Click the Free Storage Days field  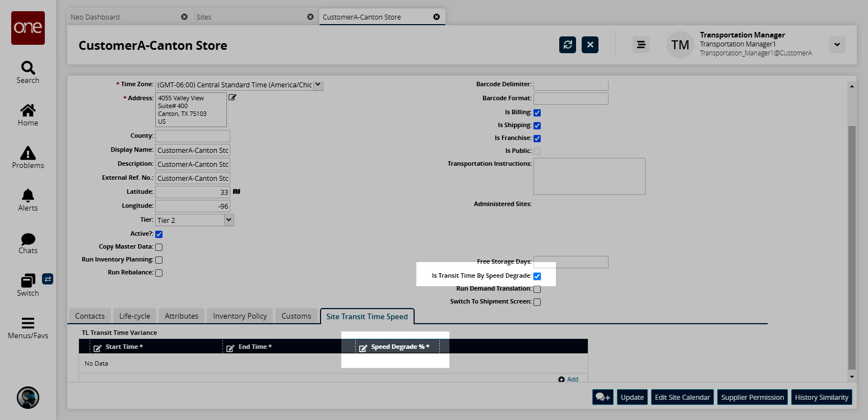(x=571, y=262)
